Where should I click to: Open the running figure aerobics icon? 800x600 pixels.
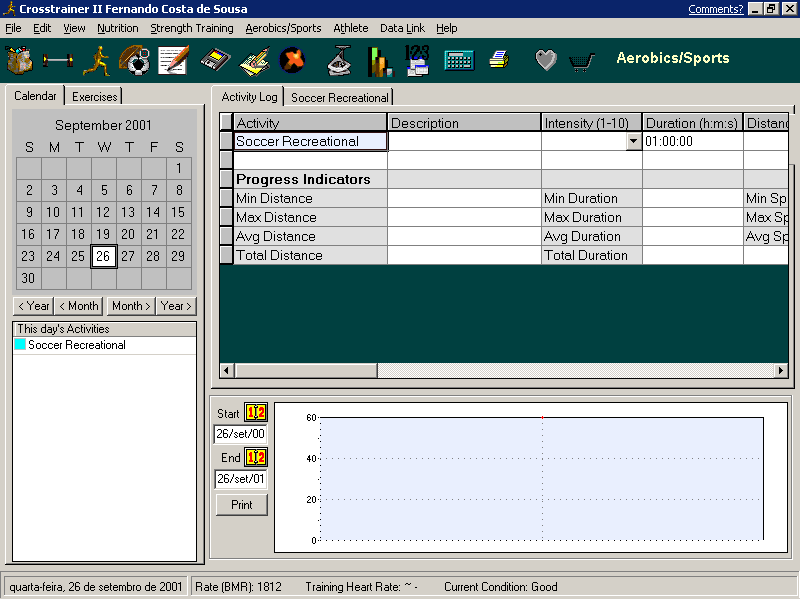(97, 61)
